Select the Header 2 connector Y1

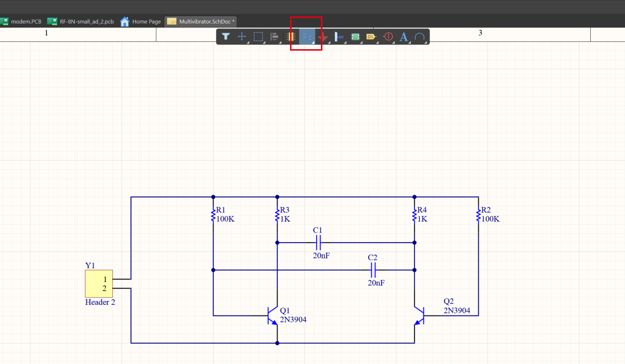click(98, 283)
